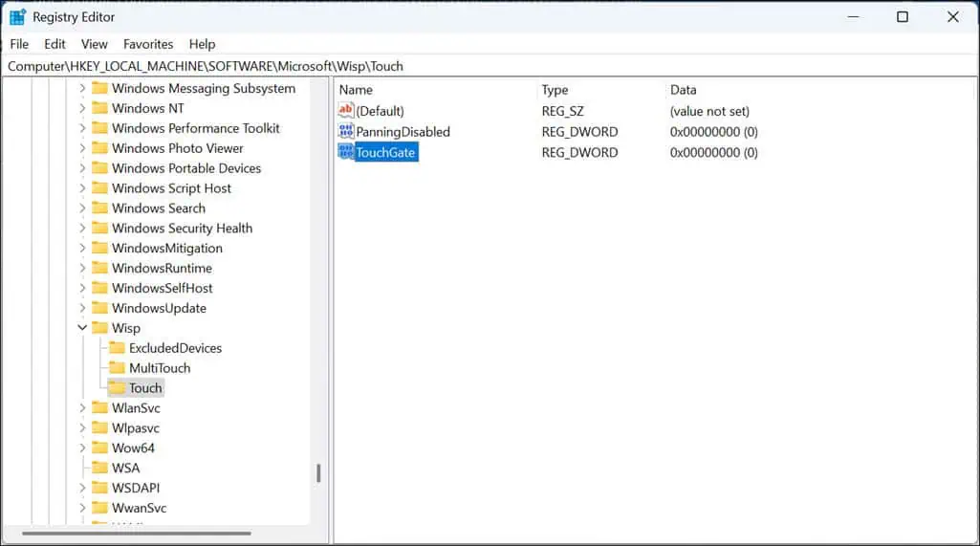Screen dimensions: 980x546
Task: Expand the Windows NT key
Action: click(82, 108)
